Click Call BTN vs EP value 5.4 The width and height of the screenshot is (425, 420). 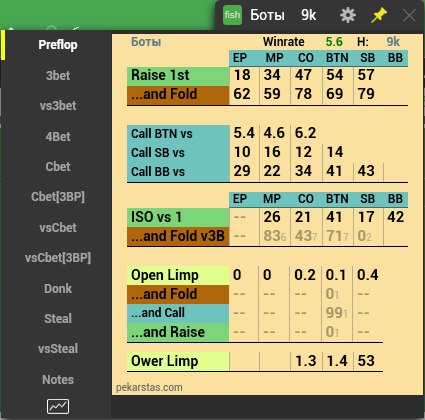(x=244, y=133)
